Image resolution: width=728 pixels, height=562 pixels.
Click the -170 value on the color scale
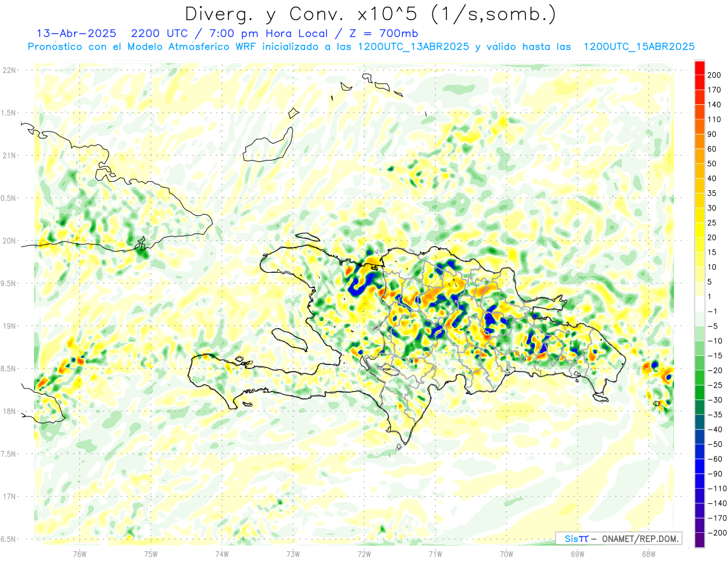click(x=716, y=518)
